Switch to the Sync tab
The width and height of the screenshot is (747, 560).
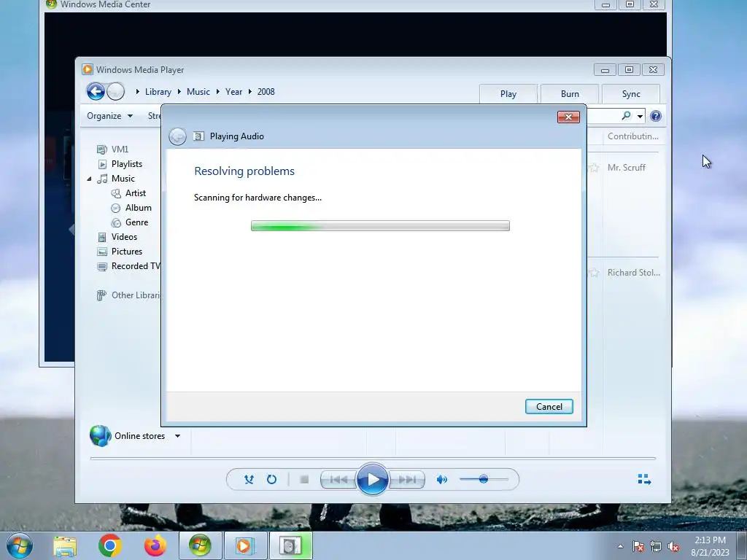pos(631,94)
